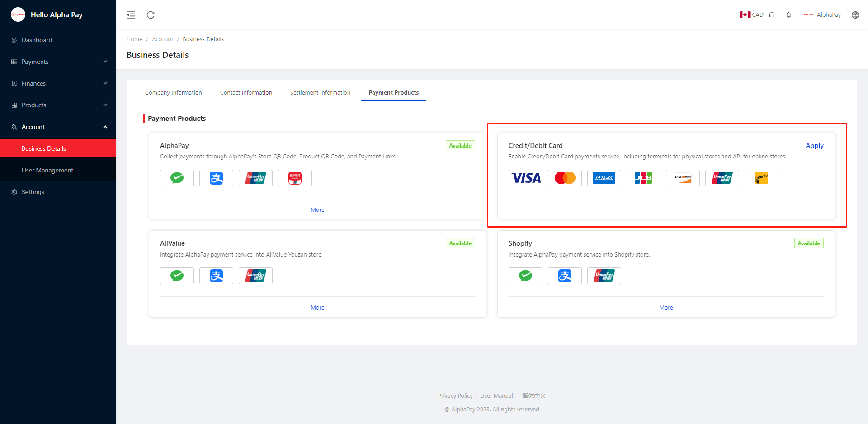Click the Home breadcrumb link
This screenshot has width=868, height=424.
(x=134, y=39)
